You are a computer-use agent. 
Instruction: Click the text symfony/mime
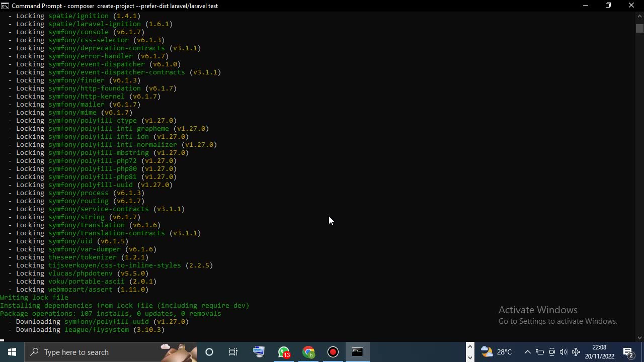coord(72,112)
